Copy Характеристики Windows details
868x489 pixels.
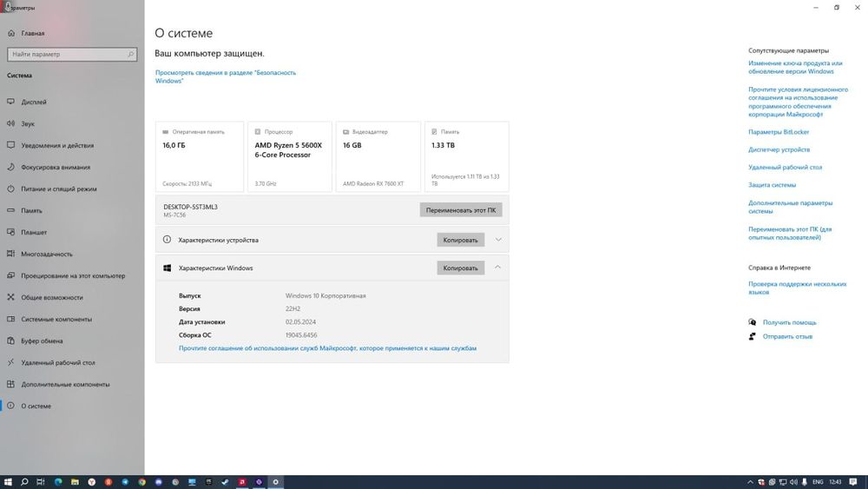click(460, 268)
